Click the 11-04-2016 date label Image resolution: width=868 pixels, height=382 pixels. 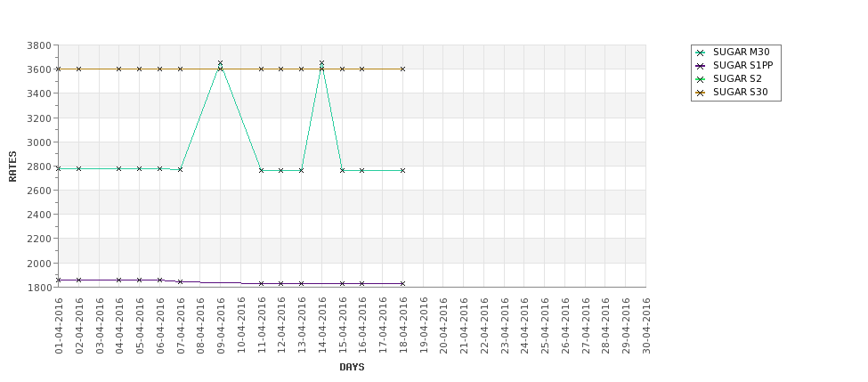[x=261, y=326]
